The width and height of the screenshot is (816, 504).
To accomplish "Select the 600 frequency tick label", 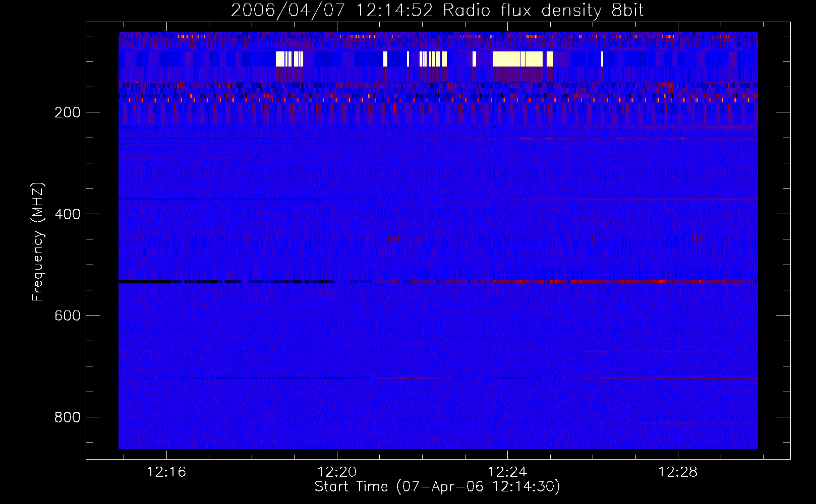I will click(x=68, y=316).
